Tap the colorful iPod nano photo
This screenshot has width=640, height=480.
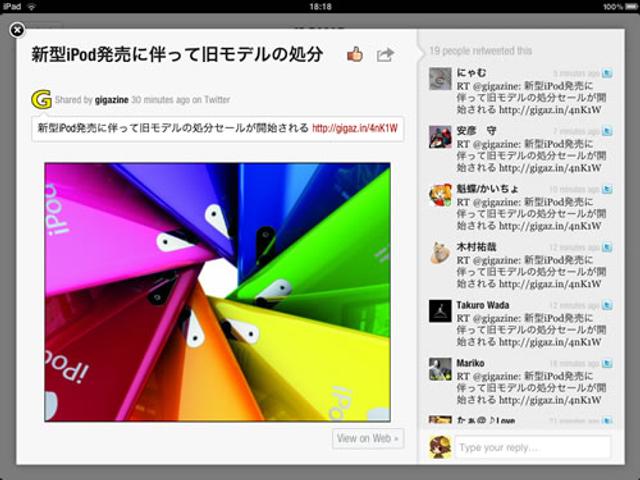(x=217, y=292)
